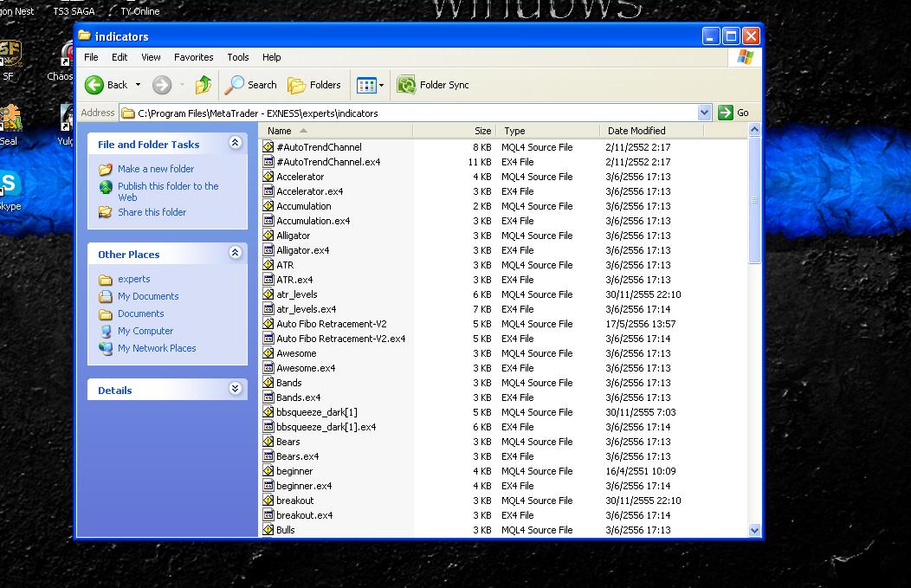Sort by the Type column header
Screen dimensions: 911x588
point(547,131)
